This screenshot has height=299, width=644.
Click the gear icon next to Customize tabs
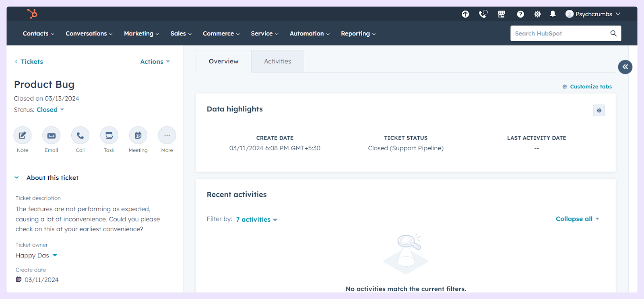tap(565, 87)
